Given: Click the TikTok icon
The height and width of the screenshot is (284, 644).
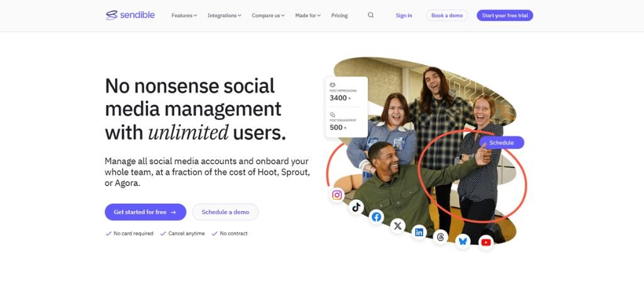Looking at the screenshot, I should (356, 207).
